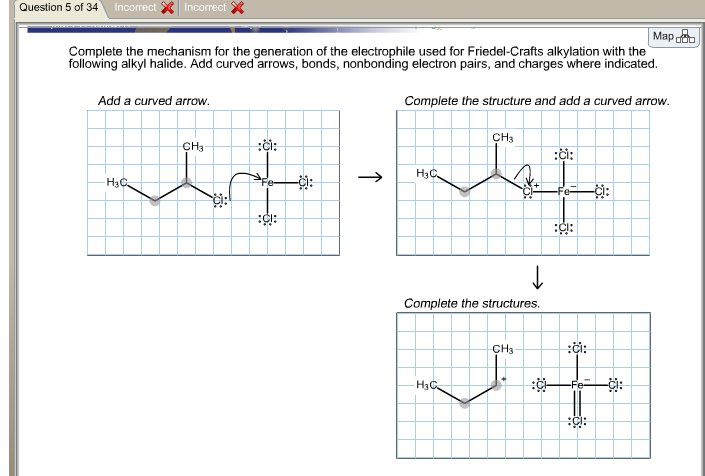705x476 pixels.
Task: Click the Fe atom in first grid
Action: pyautogui.click(x=268, y=182)
